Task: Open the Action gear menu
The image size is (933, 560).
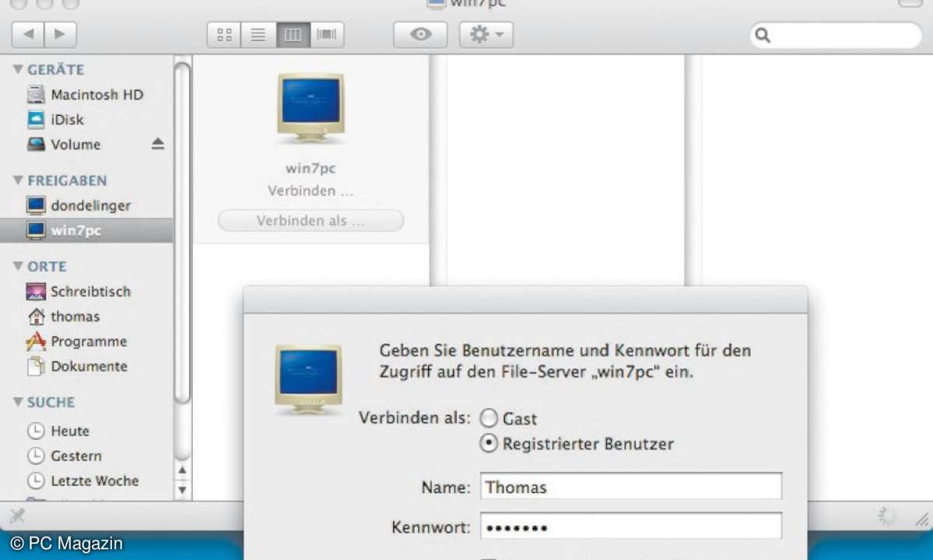Action: [x=486, y=34]
